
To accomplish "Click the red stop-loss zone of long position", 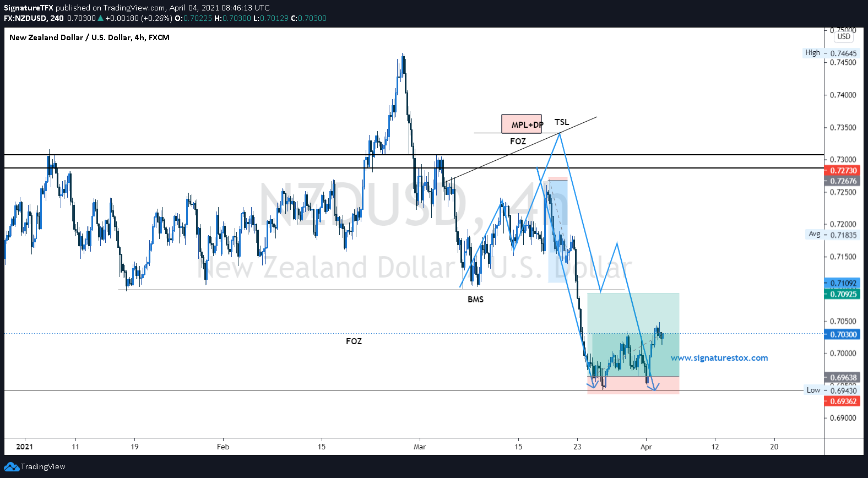I will coord(633,385).
